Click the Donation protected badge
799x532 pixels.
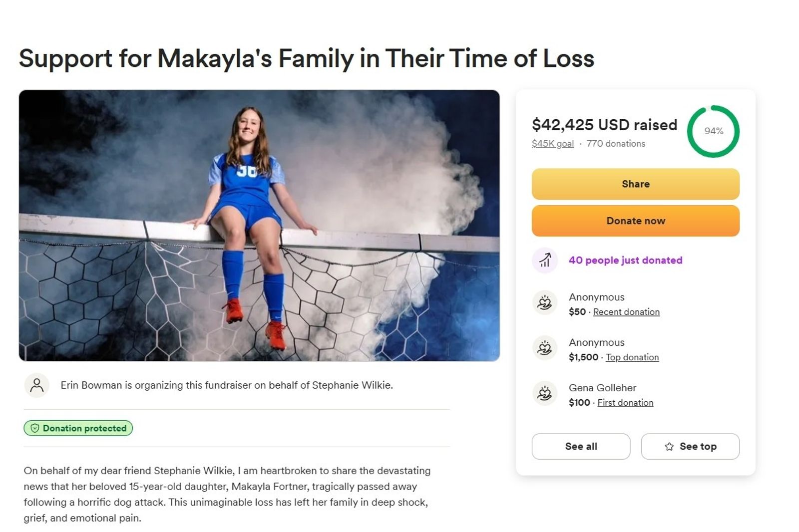click(78, 428)
